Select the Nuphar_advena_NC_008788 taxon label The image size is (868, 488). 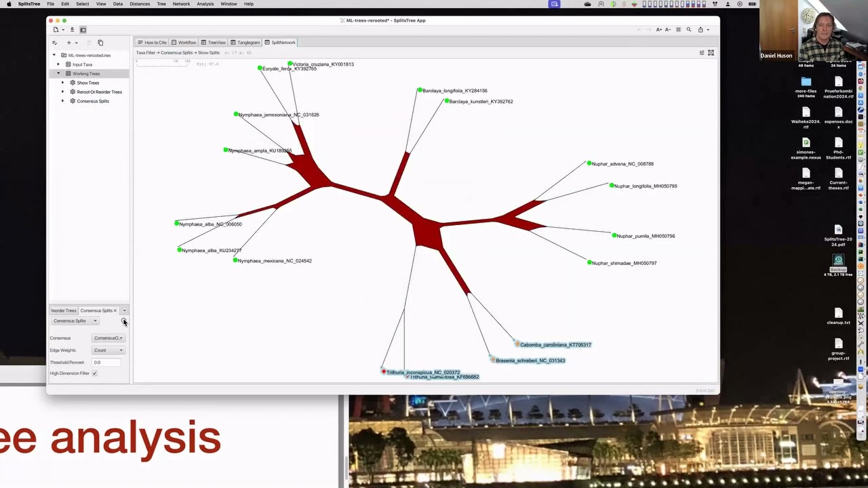coord(623,164)
